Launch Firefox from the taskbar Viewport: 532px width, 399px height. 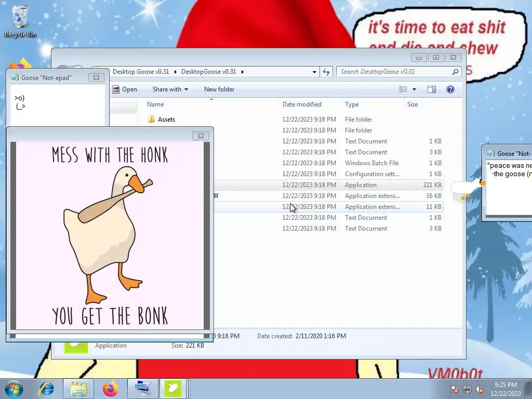click(111, 389)
